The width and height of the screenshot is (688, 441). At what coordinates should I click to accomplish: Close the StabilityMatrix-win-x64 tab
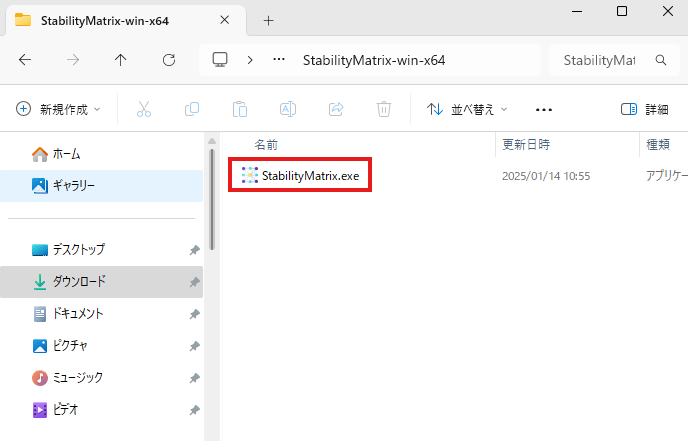coord(224,20)
